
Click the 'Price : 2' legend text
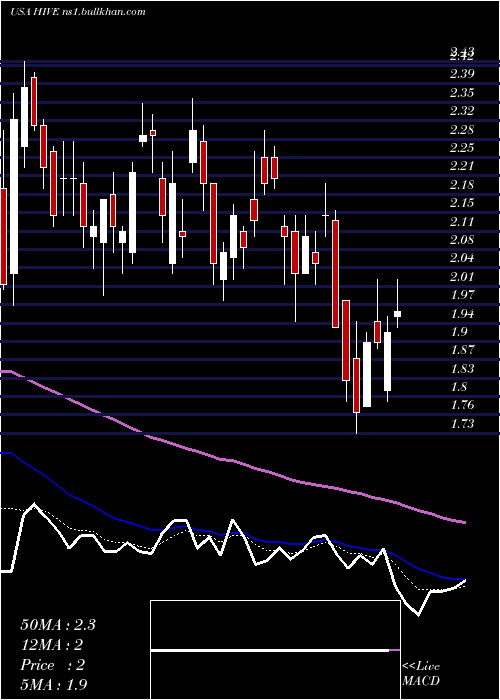pos(52,665)
